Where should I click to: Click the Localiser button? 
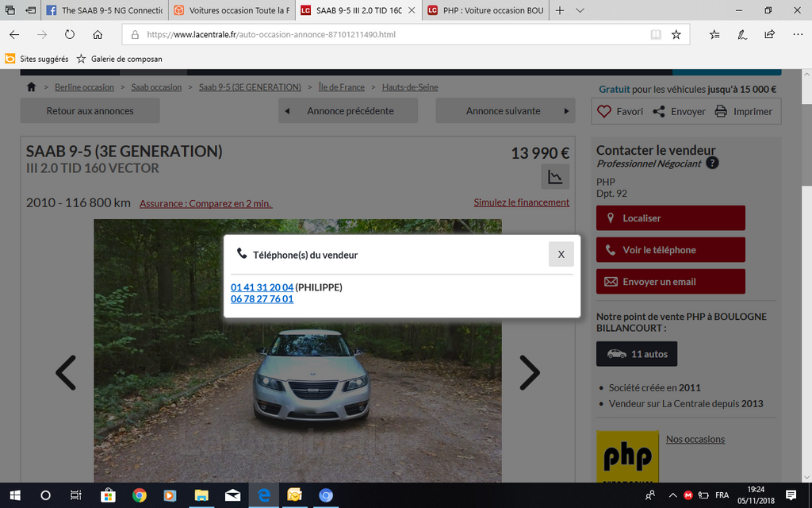pyautogui.click(x=671, y=218)
